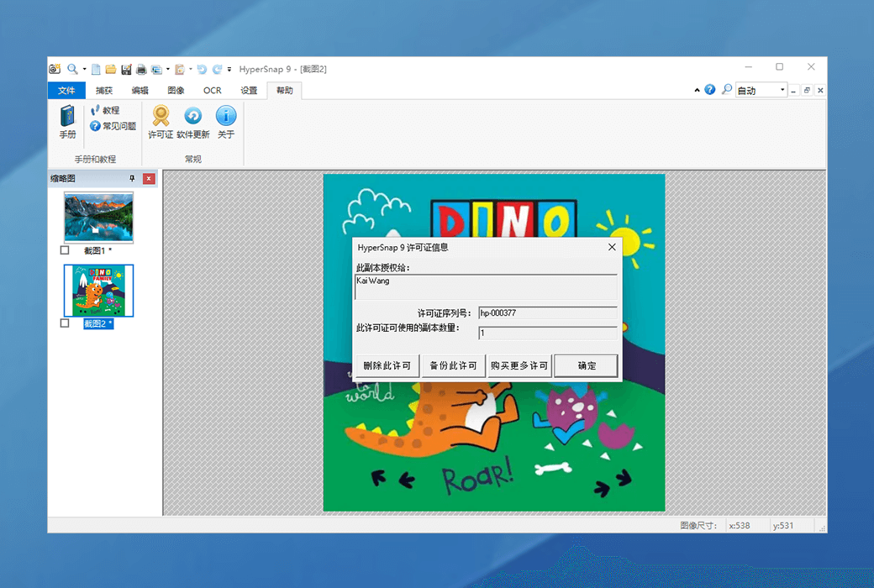874x588 pixels.
Task: Expand the 自动 zoom dropdown
Action: (782, 91)
